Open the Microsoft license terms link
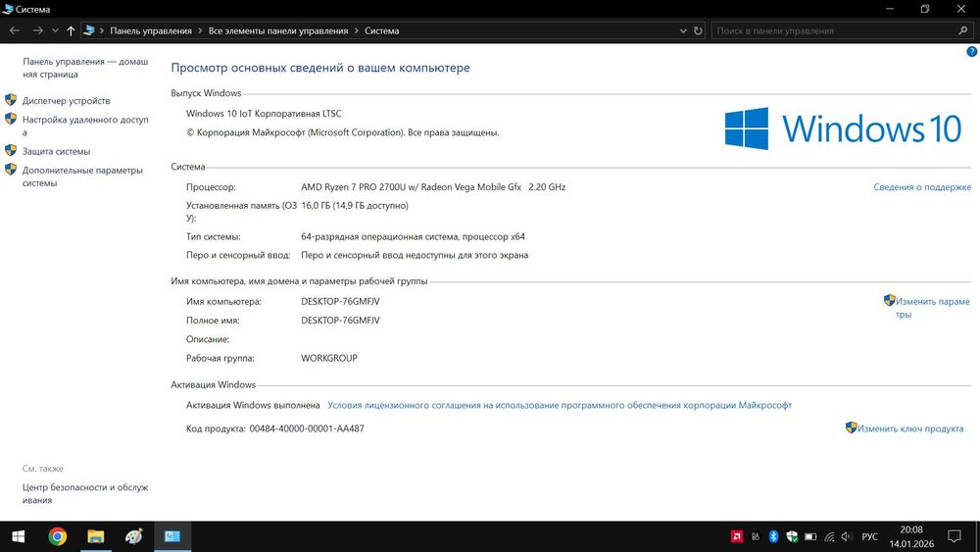 click(560, 405)
